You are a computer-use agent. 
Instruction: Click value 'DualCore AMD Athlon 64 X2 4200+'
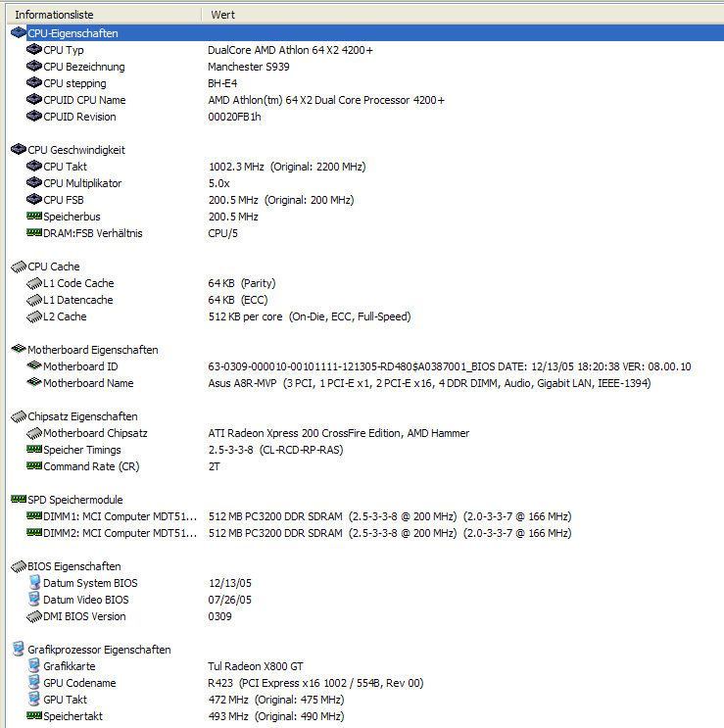pos(290,50)
